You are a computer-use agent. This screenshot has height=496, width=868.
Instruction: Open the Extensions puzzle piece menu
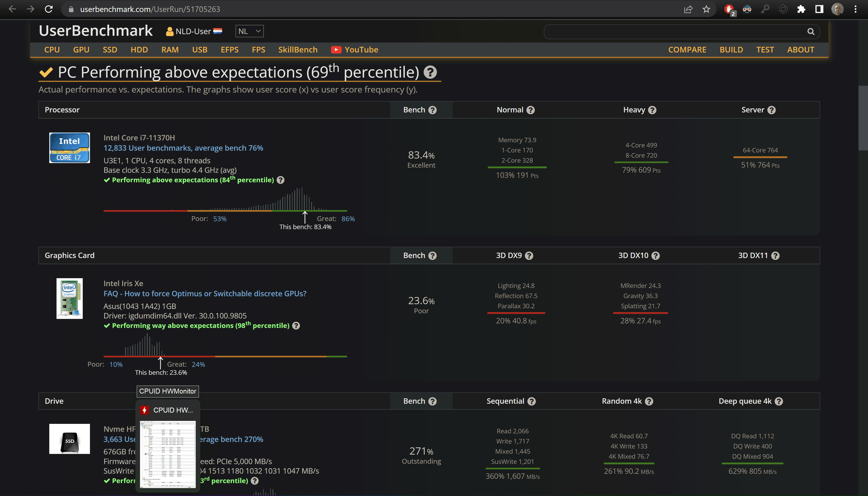[x=801, y=9]
